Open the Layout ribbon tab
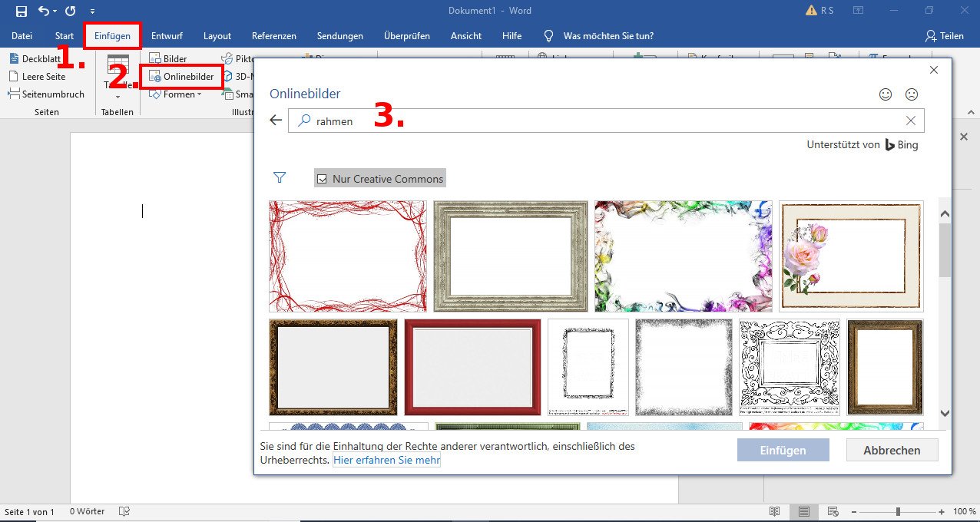Viewport: 980px width, 522px height. point(217,36)
